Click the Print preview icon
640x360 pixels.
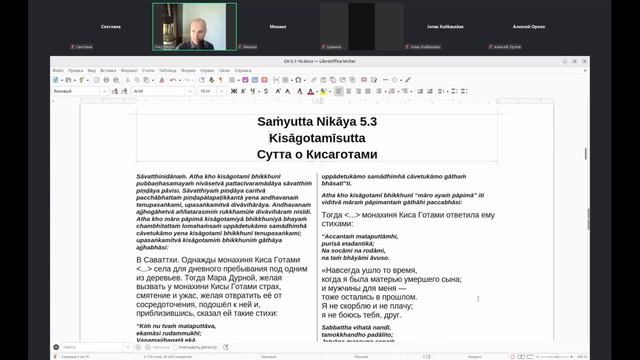(x=116, y=80)
